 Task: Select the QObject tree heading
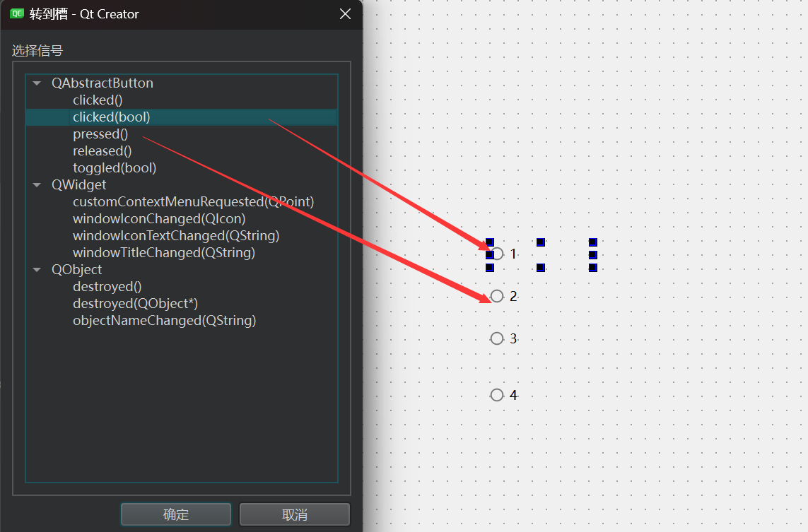(x=77, y=269)
